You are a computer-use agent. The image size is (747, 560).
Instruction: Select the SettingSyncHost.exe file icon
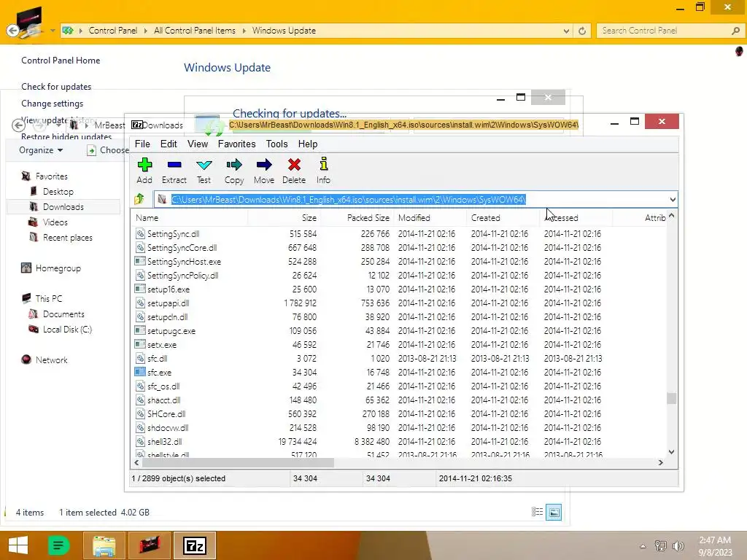[140, 262]
